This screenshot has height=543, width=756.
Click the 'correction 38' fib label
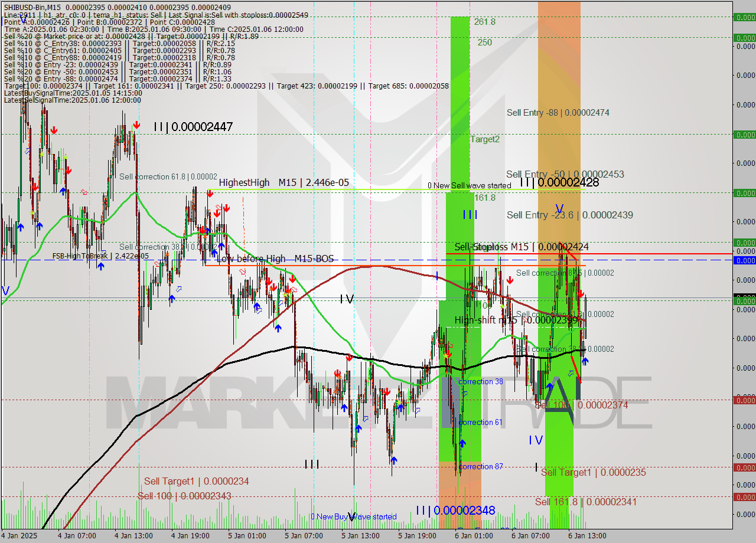[481, 382]
